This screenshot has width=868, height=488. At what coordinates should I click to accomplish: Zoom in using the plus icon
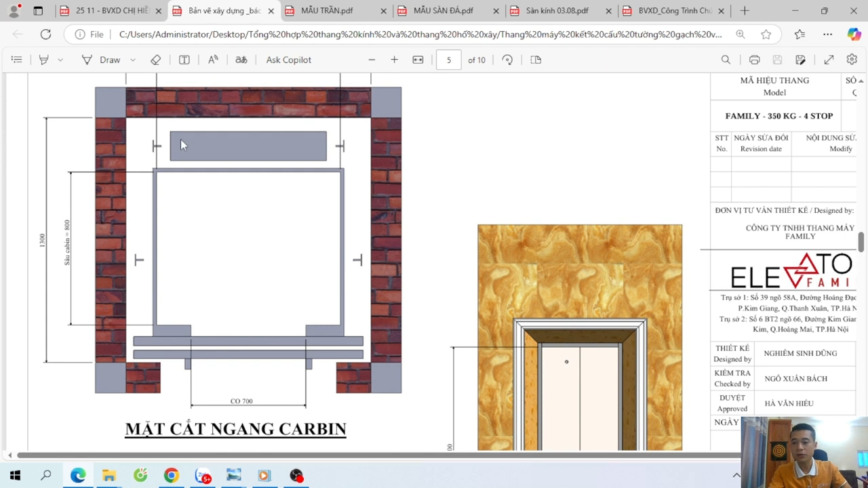tap(394, 60)
